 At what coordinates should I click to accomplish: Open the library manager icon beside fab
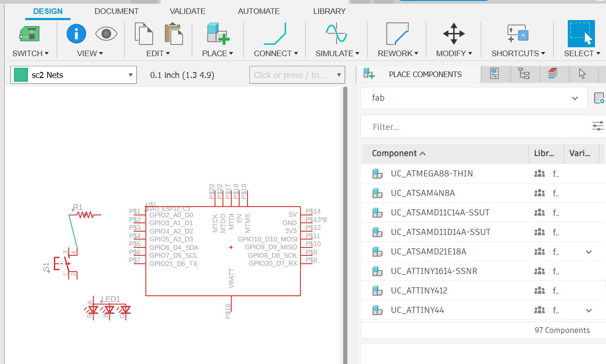599,98
